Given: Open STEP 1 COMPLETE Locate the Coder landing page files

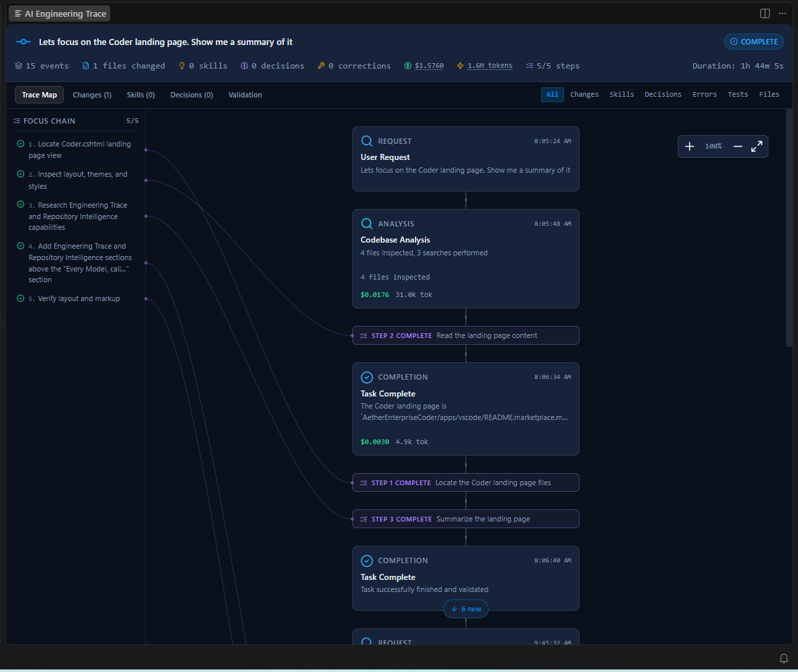Looking at the screenshot, I should 466,482.
